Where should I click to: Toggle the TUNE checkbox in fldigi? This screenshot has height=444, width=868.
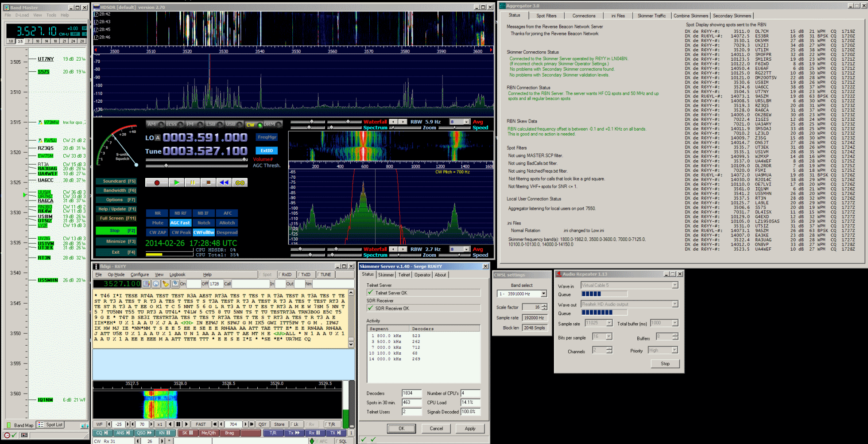pyautogui.click(x=325, y=274)
